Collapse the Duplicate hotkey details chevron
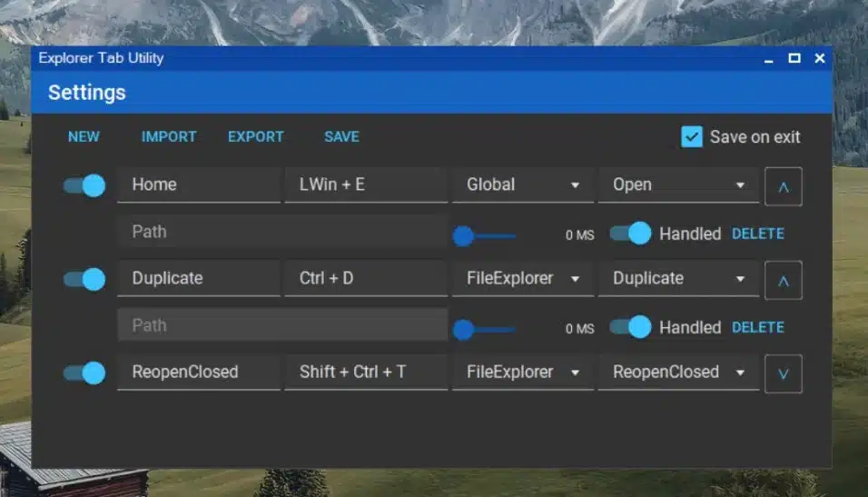868x497 pixels. point(784,281)
